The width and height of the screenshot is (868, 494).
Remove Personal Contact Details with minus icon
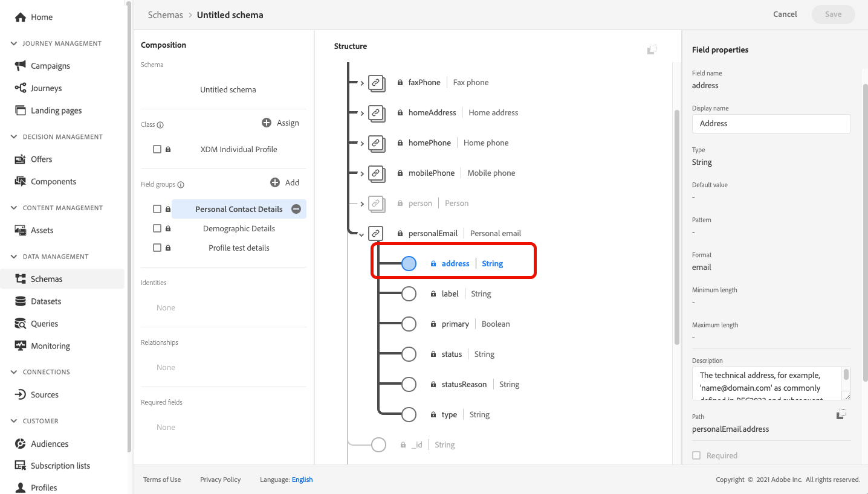point(296,209)
